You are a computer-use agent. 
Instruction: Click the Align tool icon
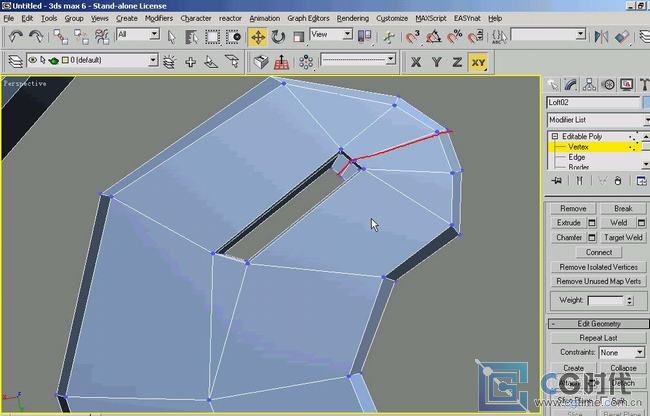622,36
